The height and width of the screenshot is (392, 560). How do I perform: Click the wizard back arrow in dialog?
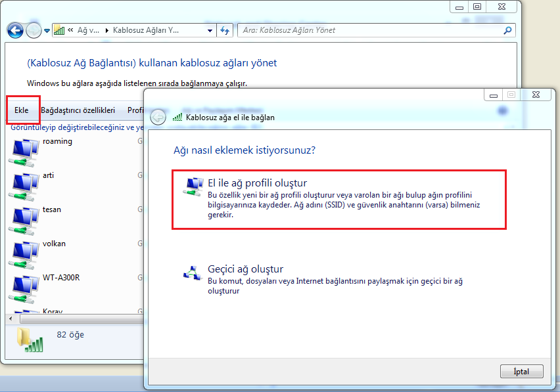click(158, 117)
